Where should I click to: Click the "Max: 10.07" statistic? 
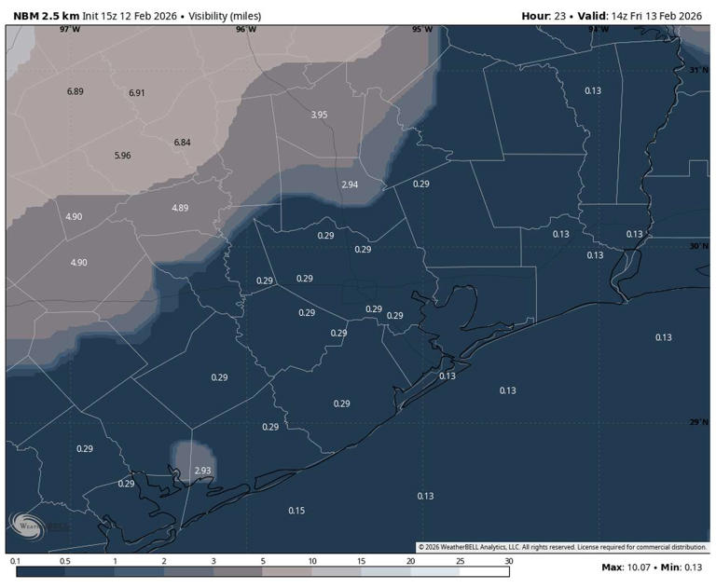tap(626, 567)
